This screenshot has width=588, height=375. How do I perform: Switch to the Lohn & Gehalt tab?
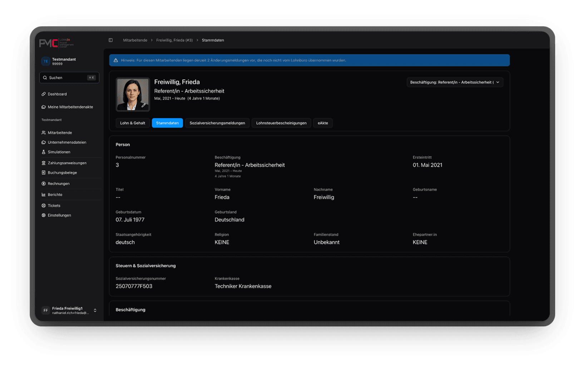coord(133,123)
